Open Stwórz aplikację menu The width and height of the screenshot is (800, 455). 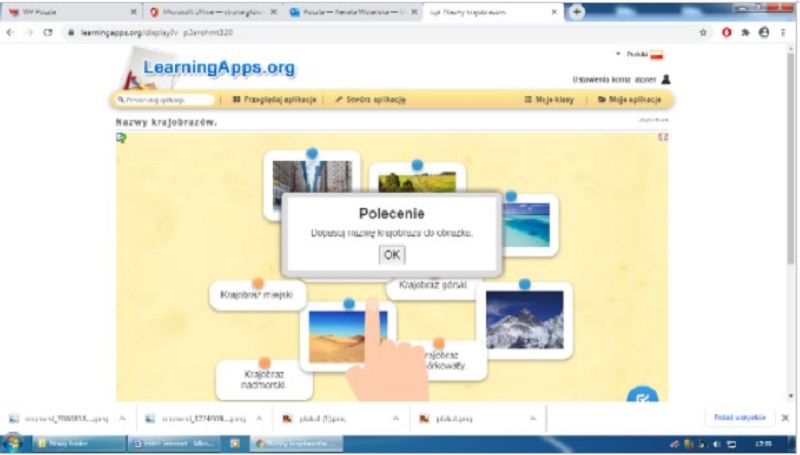(370, 99)
